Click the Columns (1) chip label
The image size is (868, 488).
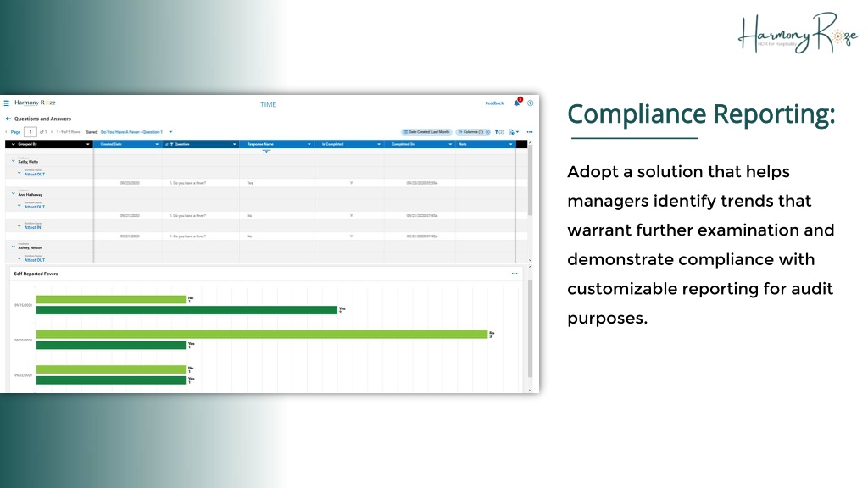click(x=473, y=132)
